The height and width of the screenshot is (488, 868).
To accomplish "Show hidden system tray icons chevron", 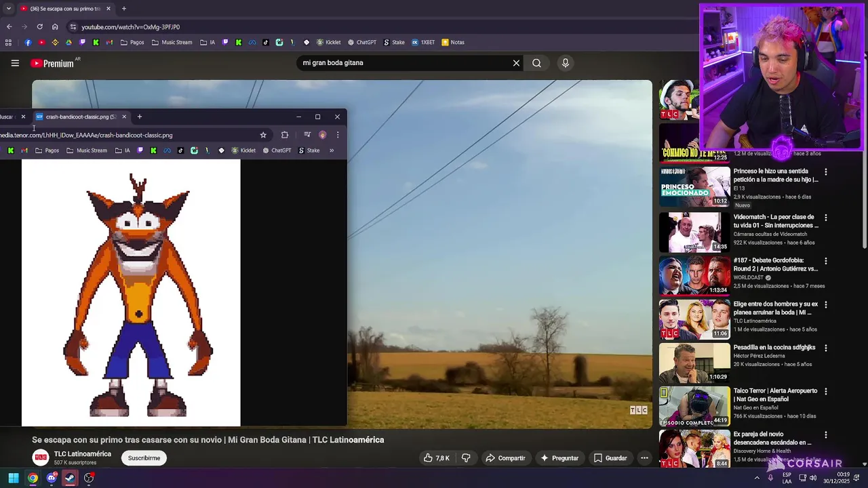I will click(x=757, y=478).
